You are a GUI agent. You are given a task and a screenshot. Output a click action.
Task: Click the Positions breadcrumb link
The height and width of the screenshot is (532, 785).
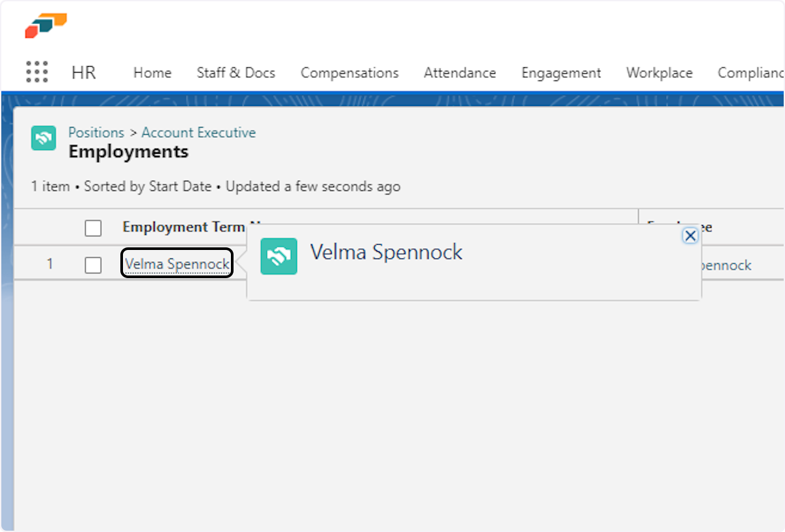(96, 132)
